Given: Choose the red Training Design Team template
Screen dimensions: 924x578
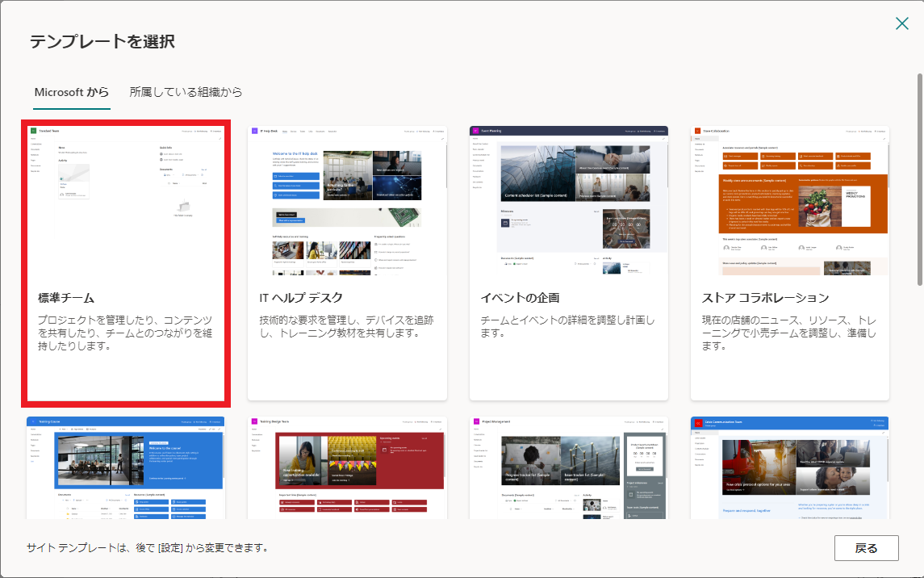Looking at the screenshot, I should tap(347, 468).
